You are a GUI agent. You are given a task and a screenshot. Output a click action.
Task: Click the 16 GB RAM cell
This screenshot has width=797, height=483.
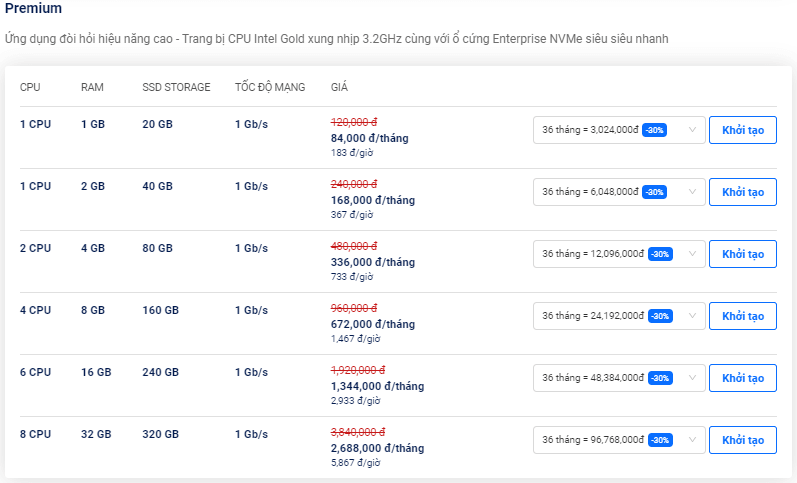(x=96, y=372)
